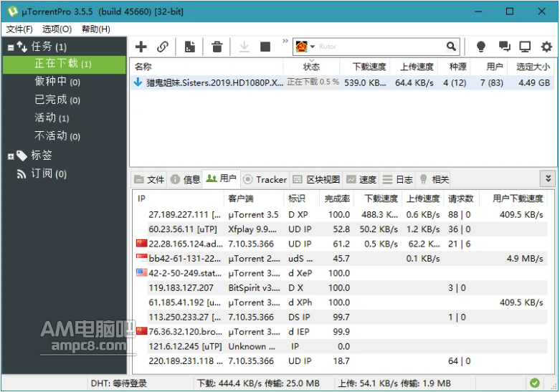The image size is (560, 392).
Task: Create a new torrent file icon
Action: pyautogui.click(x=189, y=47)
